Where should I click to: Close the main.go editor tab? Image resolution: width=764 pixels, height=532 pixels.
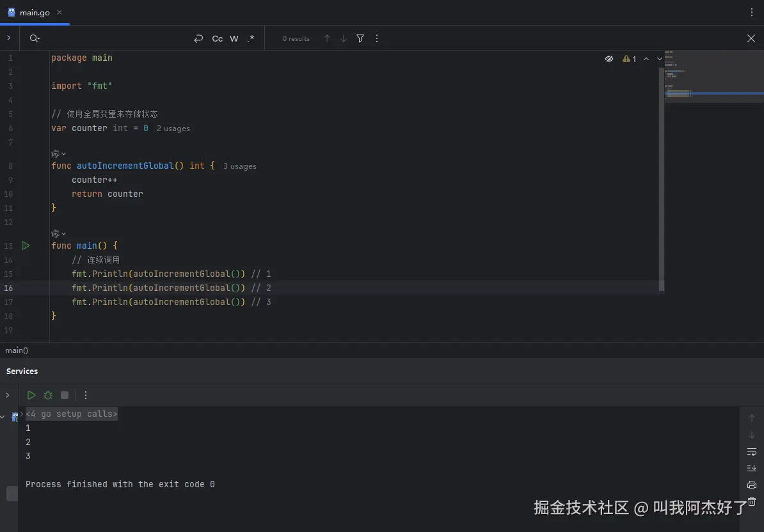coord(60,12)
